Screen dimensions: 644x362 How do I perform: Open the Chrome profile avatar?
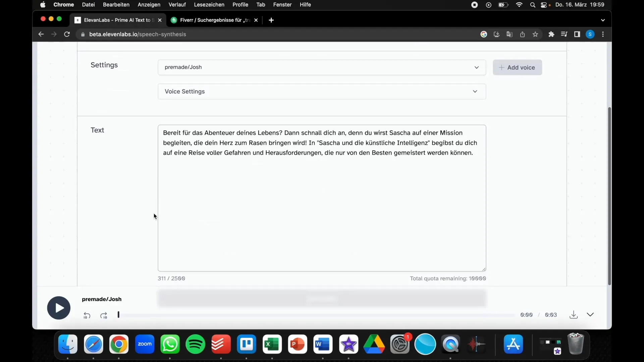click(590, 34)
